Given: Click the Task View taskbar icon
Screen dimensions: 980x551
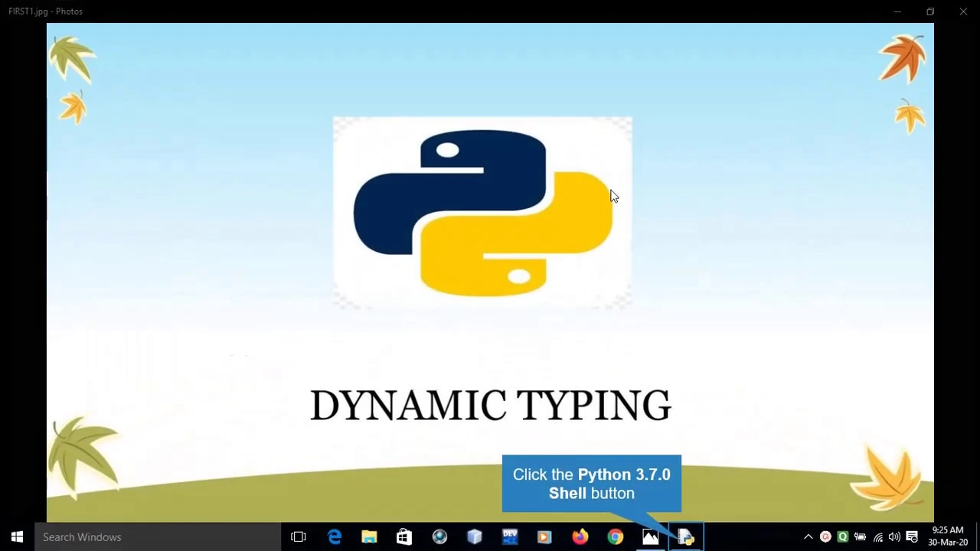Looking at the screenshot, I should [x=299, y=537].
